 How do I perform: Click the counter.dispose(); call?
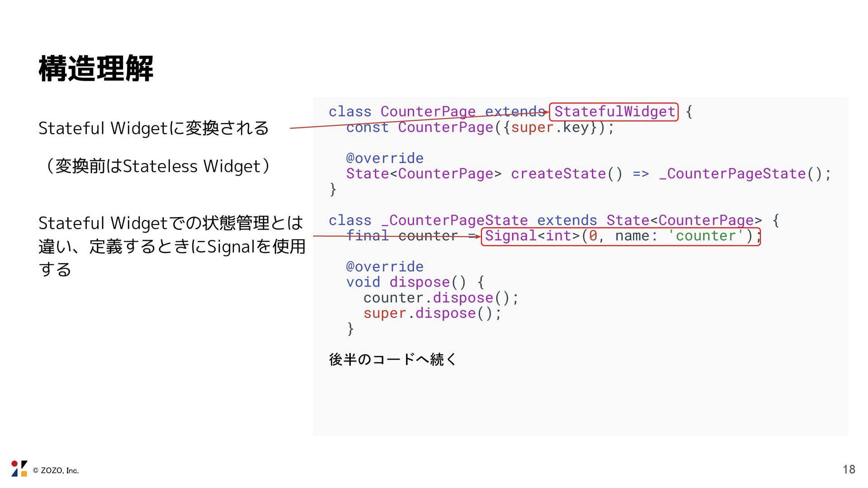[x=441, y=298]
